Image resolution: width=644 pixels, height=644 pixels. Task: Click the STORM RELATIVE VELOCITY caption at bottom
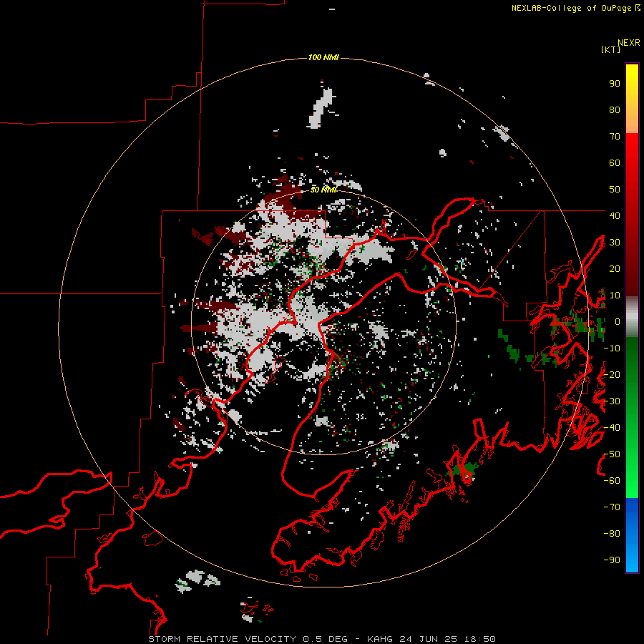[223, 639]
